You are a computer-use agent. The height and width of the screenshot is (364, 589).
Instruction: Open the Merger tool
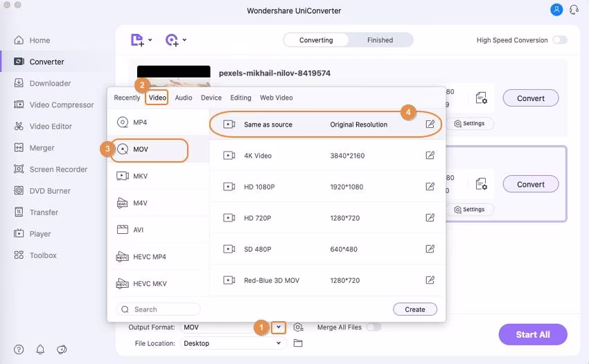pyautogui.click(x=34, y=148)
